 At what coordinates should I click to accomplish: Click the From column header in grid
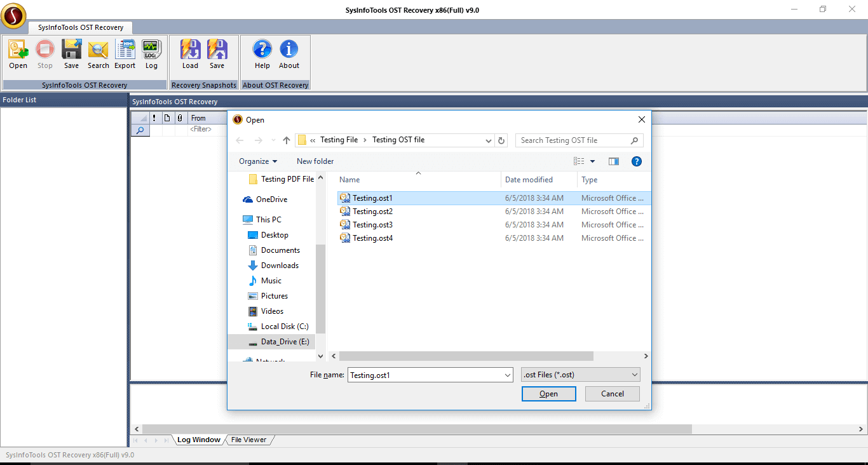(208, 118)
